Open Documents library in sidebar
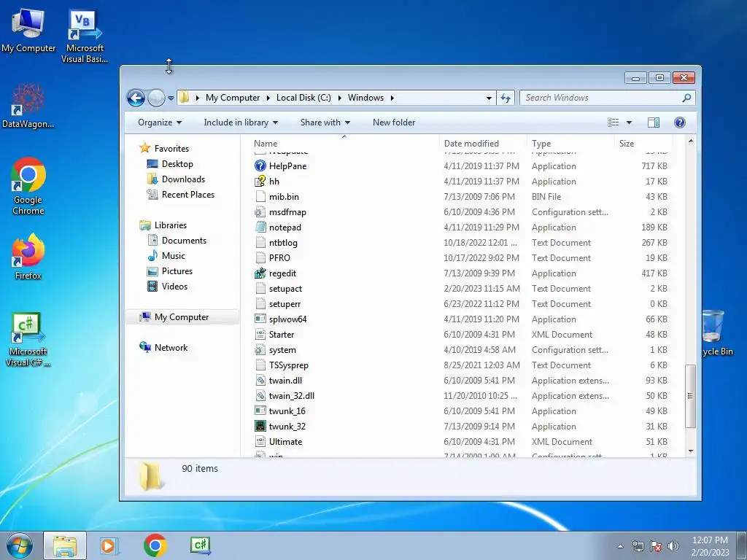This screenshot has width=747, height=560. [184, 241]
